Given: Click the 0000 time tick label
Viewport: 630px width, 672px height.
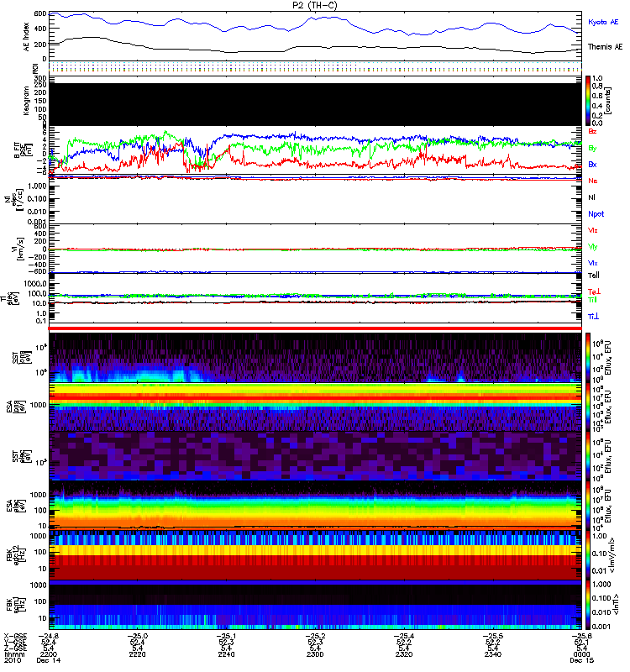Looking at the screenshot, I should [581, 654].
